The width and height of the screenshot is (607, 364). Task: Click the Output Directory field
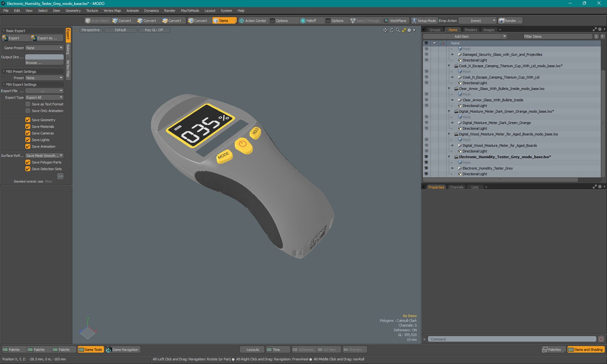pyautogui.click(x=45, y=57)
